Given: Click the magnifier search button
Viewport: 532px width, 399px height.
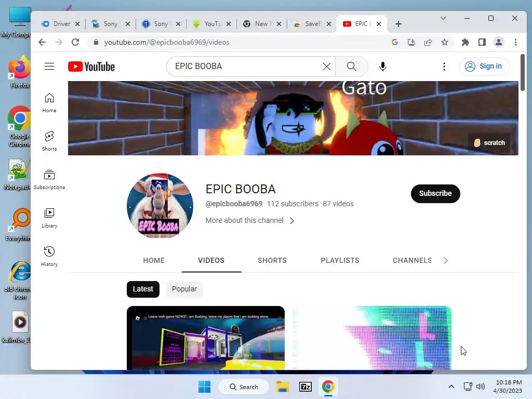Looking at the screenshot, I should [352, 66].
